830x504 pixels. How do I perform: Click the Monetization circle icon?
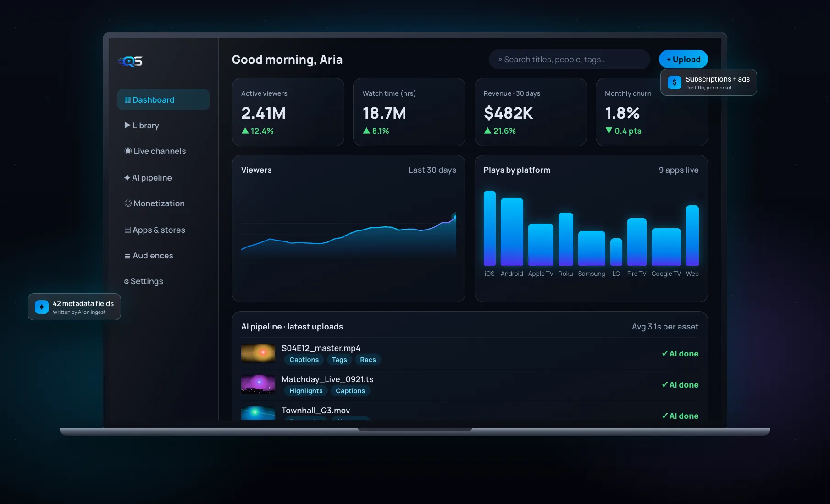(128, 203)
